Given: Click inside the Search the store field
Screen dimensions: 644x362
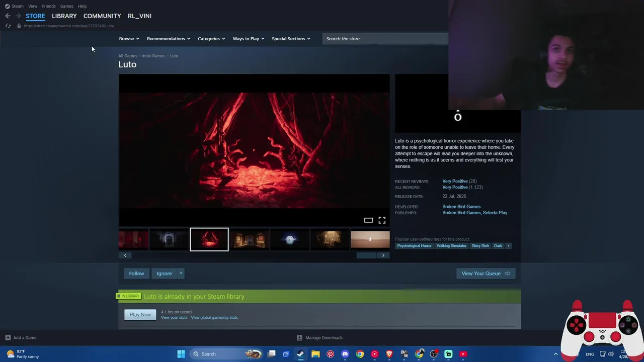Looking at the screenshot, I should pos(385,39).
